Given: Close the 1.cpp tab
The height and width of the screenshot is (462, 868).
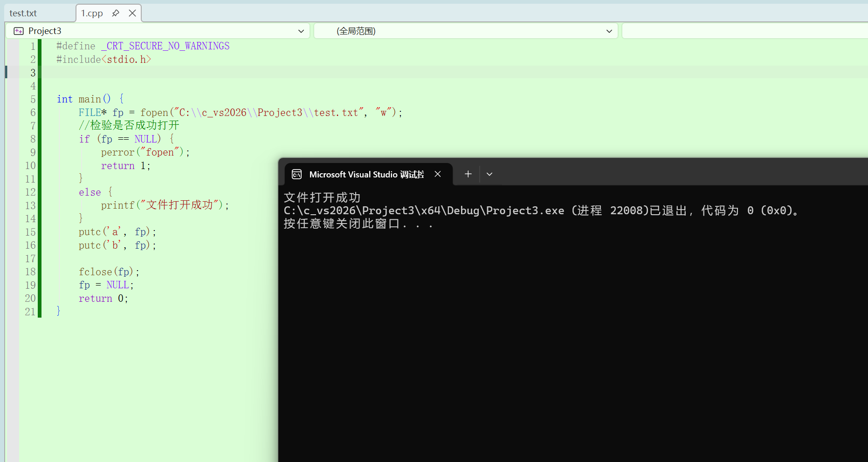Looking at the screenshot, I should [x=132, y=13].
